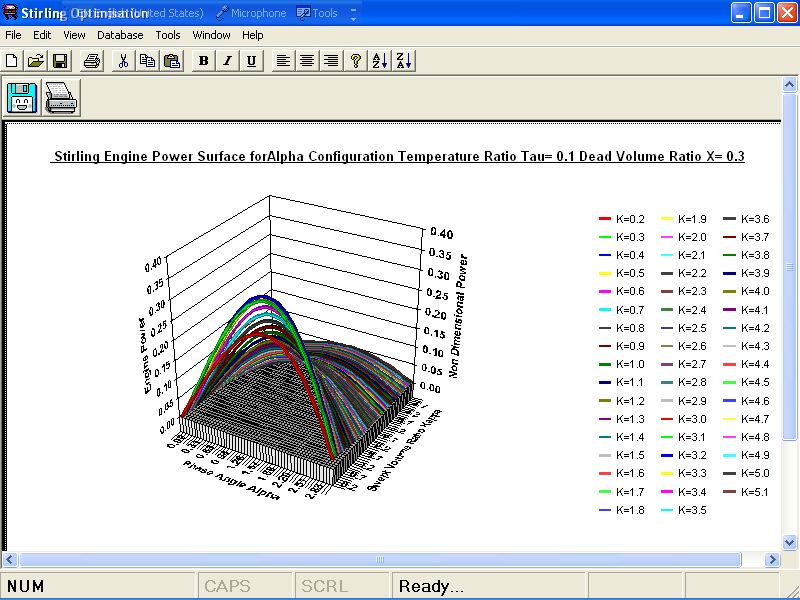Copy the selection to clipboard
Image resolution: width=800 pixels, height=600 pixels.
click(x=148, y=60)
